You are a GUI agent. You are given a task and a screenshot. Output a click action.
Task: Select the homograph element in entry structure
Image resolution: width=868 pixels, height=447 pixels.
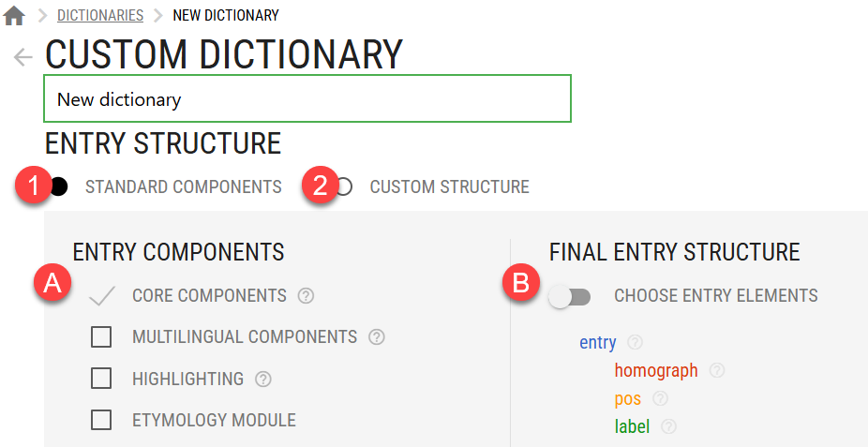click(x=656, y=370)
